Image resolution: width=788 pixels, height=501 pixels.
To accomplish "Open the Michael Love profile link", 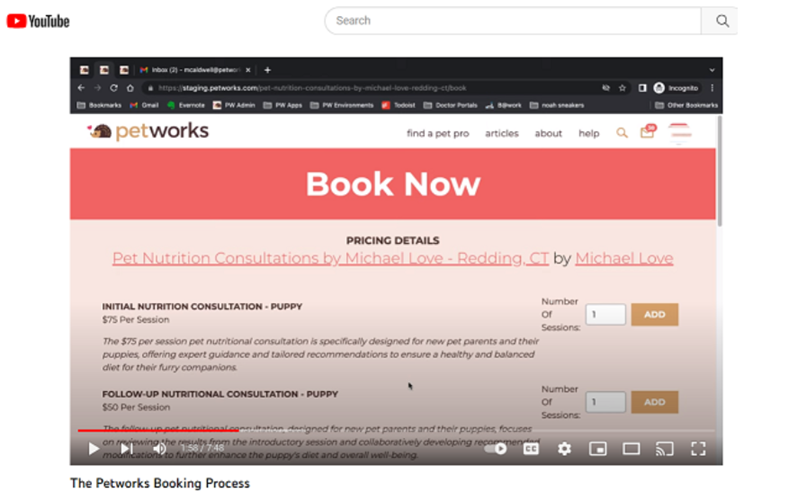I will click(x=624, y=258).
